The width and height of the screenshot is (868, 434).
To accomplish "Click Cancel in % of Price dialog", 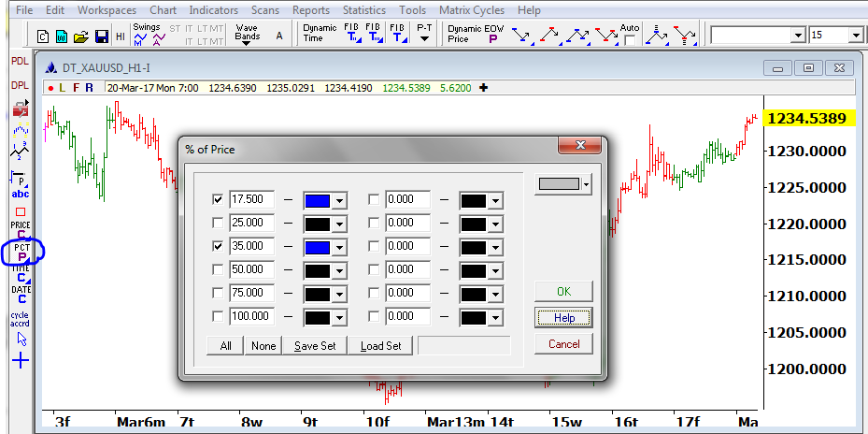I will click(564, 343).
